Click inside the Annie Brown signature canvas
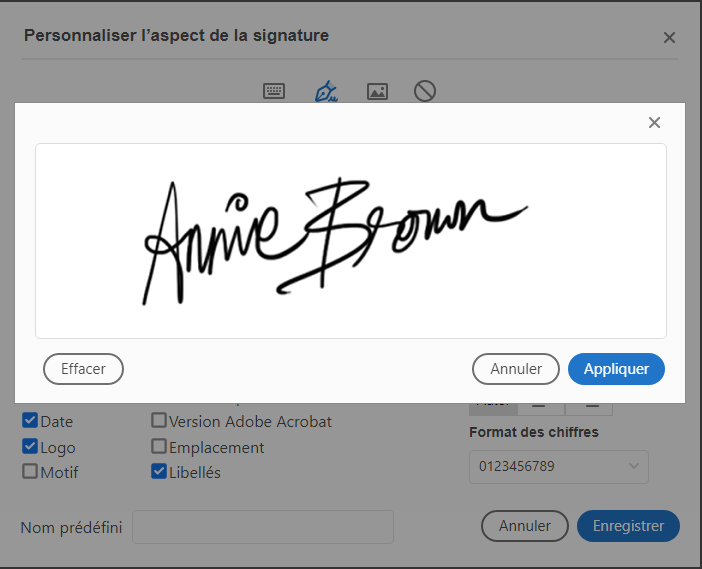 (x=350, y=240)
